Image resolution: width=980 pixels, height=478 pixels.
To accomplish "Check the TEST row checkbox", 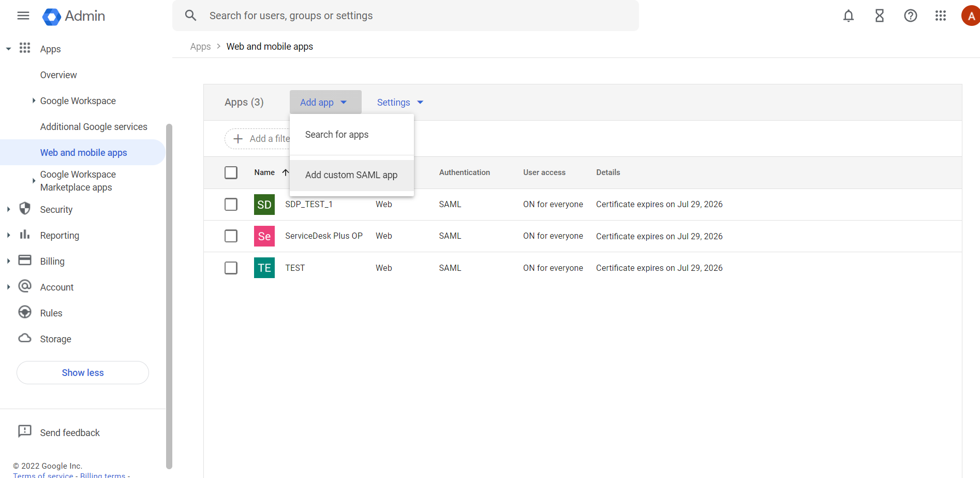I will 231,268.
